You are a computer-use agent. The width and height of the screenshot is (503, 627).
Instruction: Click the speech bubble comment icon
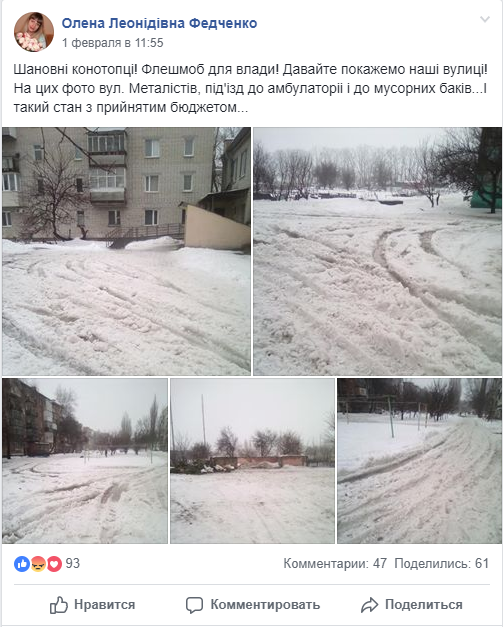click(194, 605)
